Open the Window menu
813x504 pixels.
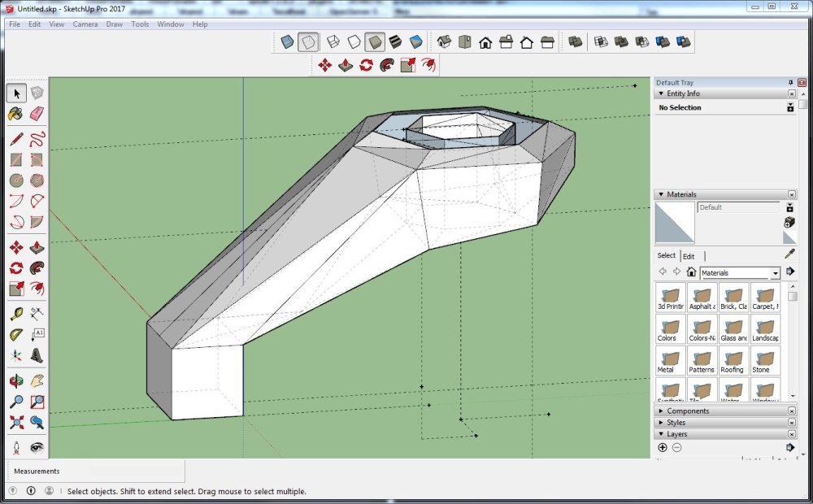pos(170,24)
